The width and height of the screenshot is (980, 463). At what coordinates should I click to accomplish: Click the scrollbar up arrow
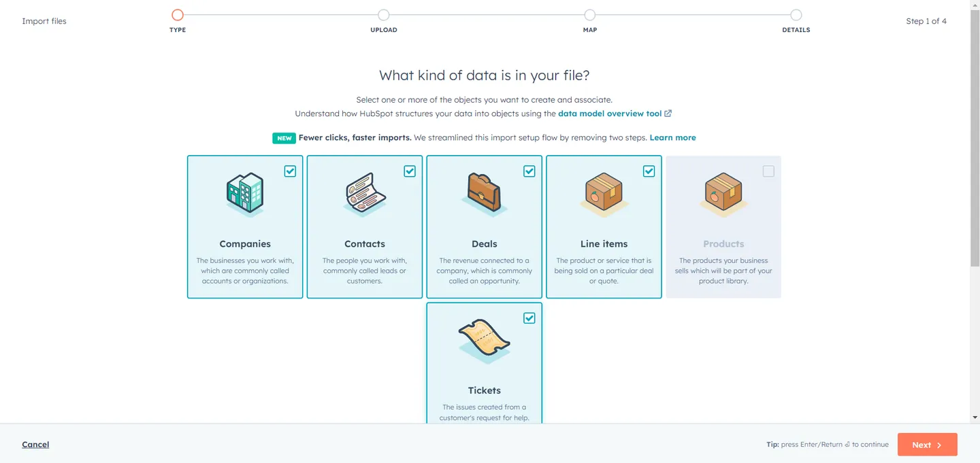[x=975, y=4]
